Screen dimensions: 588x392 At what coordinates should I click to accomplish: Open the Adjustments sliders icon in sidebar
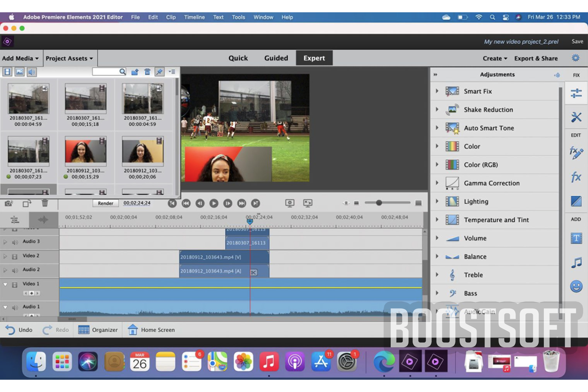pyautogui.click(x=576, y=93)
